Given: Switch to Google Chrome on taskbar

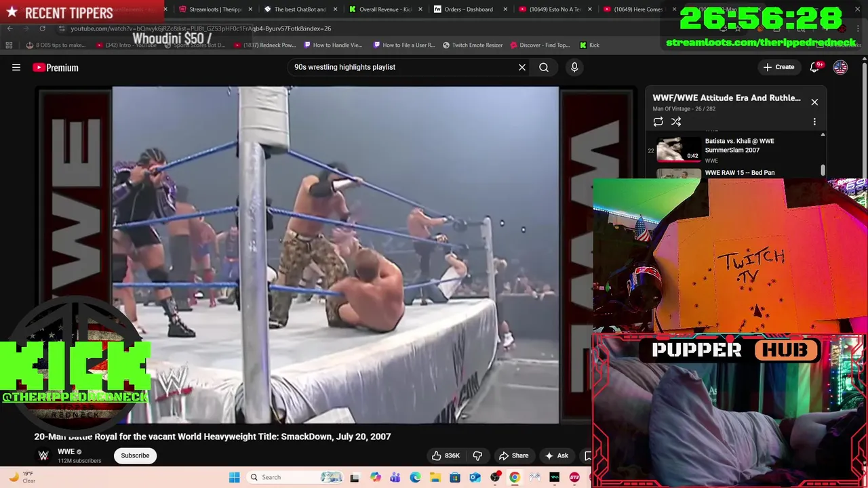Looking at the screenshot, I should pyautogui.click(x=515, y=477).
